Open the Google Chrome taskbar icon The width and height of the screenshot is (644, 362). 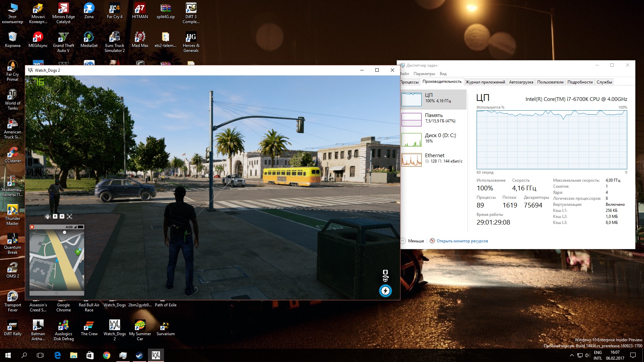pyautogui.click(x=107, y=355)
